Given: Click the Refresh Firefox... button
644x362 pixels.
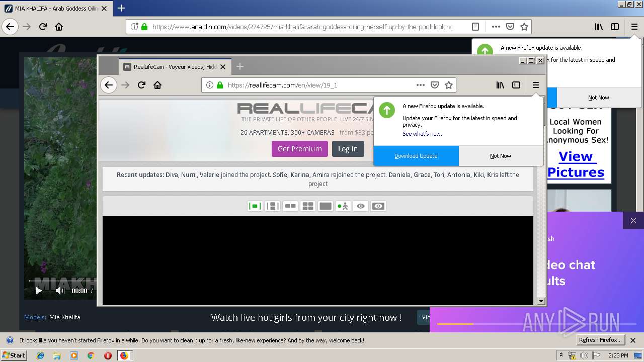Looking at the screenshot, I should click(x=601, y=340).
